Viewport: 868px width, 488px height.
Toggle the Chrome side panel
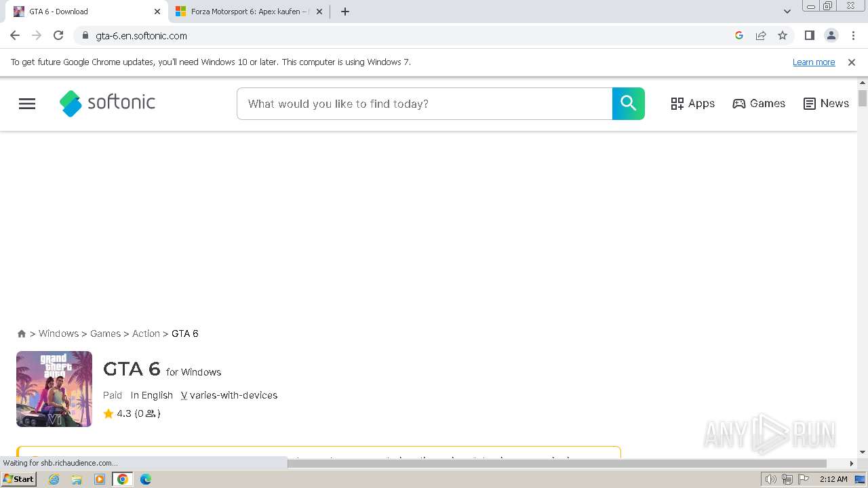tap(809, 35)
